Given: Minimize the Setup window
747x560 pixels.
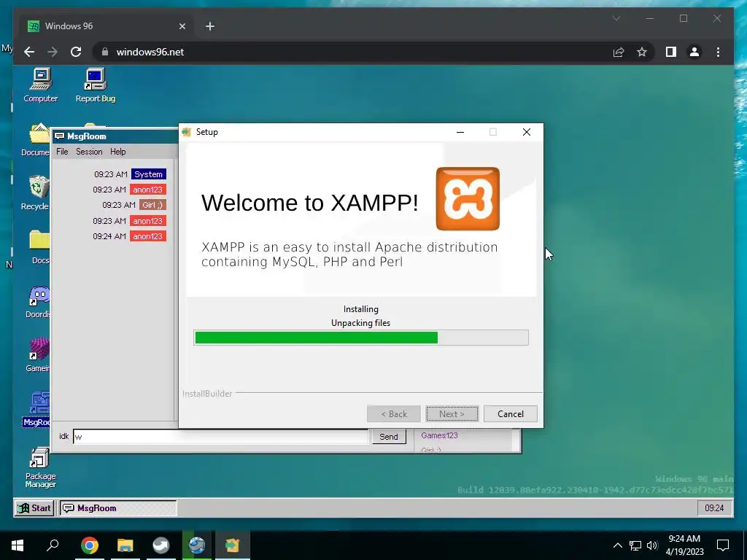Looking at the screenshot, I should pyautogui.click(x=460, y=132).
